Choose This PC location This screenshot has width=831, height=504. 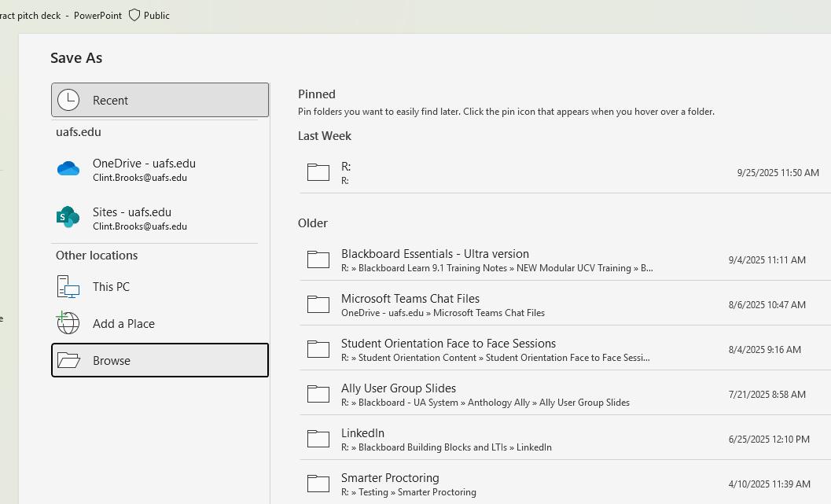tap(111, 286)
